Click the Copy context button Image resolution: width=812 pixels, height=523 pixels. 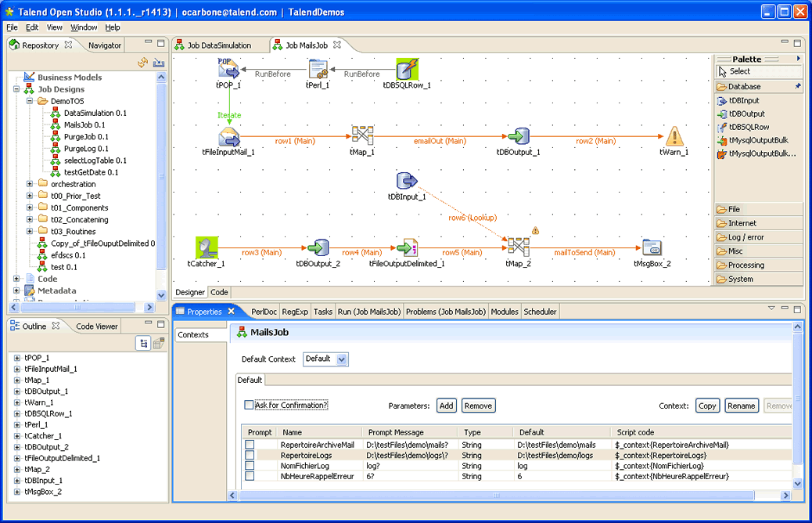[707, 406]
